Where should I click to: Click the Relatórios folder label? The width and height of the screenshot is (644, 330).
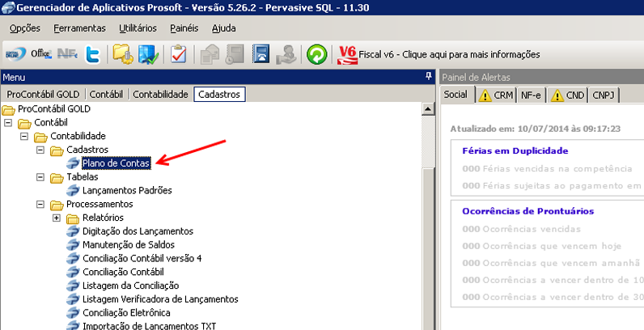(103, 218)
